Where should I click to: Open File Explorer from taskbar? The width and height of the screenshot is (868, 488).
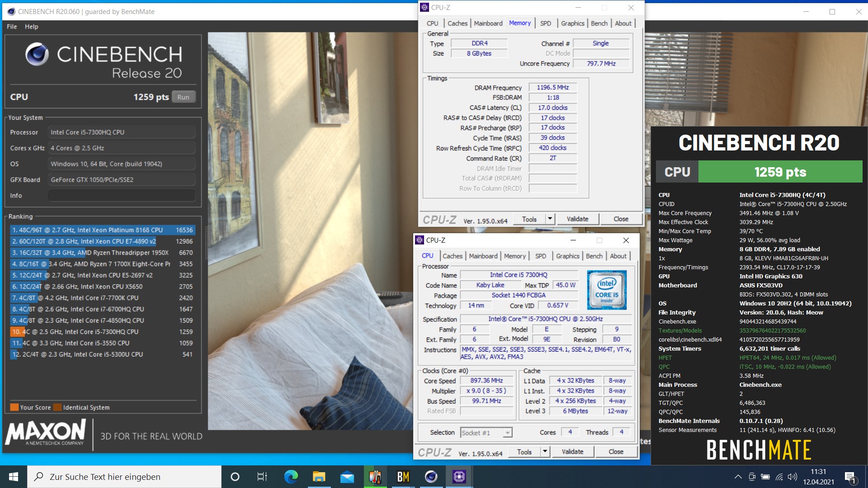coord(319,477)
